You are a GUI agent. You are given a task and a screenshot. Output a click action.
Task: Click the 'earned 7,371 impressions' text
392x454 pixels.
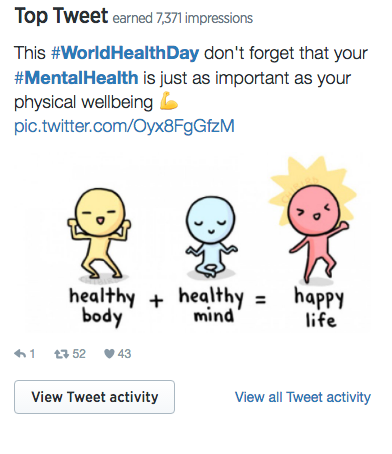click(183, 18)
